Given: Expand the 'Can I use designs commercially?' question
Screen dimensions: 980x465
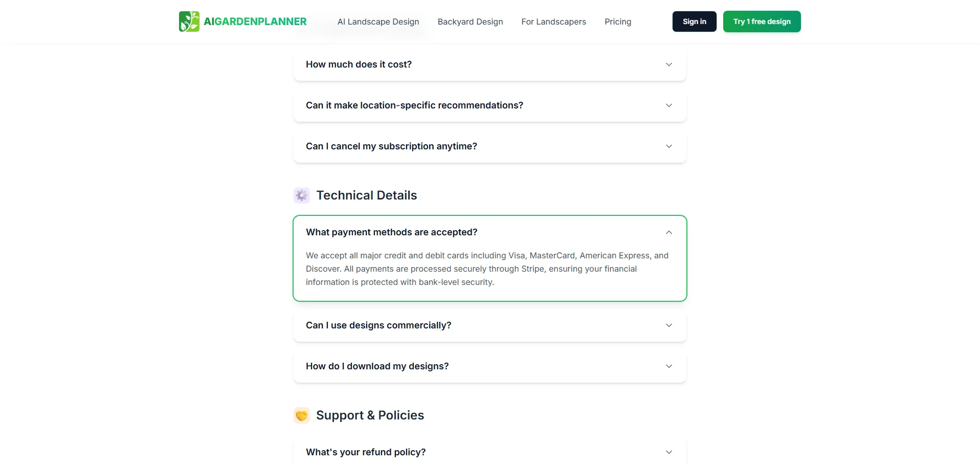Looking at the screenshot, I should [378, 325].
